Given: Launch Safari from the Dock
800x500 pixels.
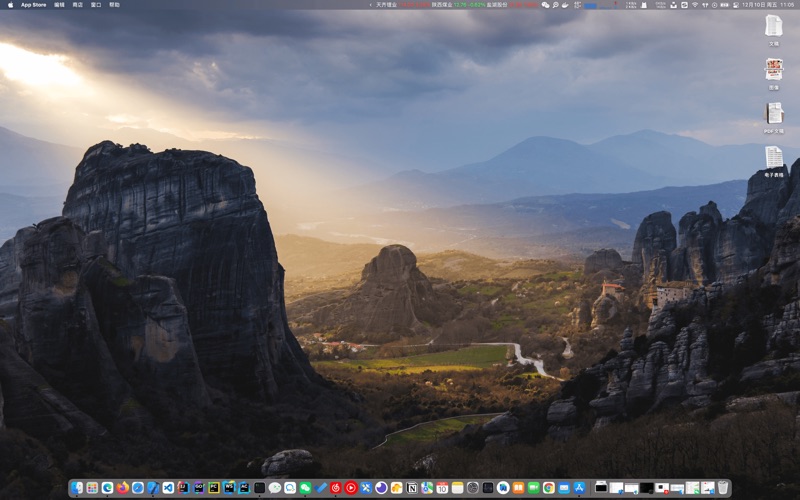Looking at the screenshot, I should coord(138,488).
